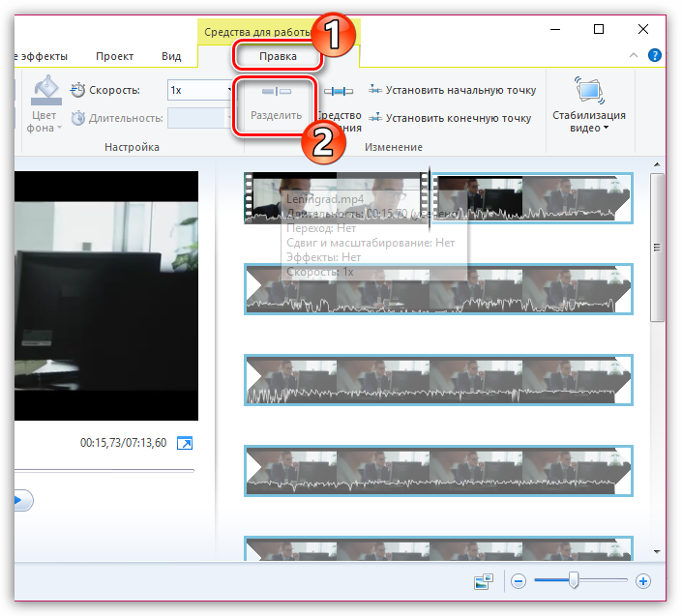The height and width of the screenshot is (616, 682).
Task: Click the scrollbar up arrow
Action: pos(657,164)
